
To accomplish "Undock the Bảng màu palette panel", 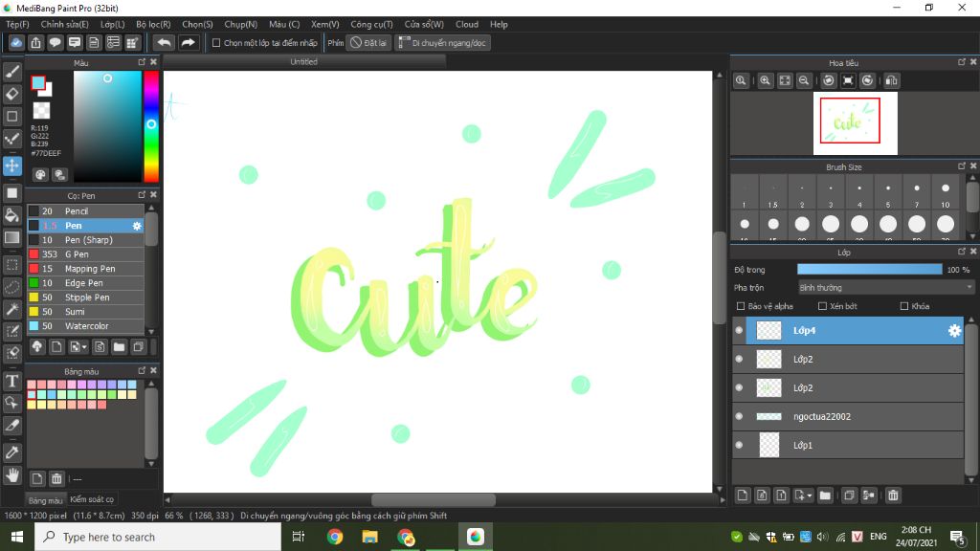I will [x=142, y=370].
